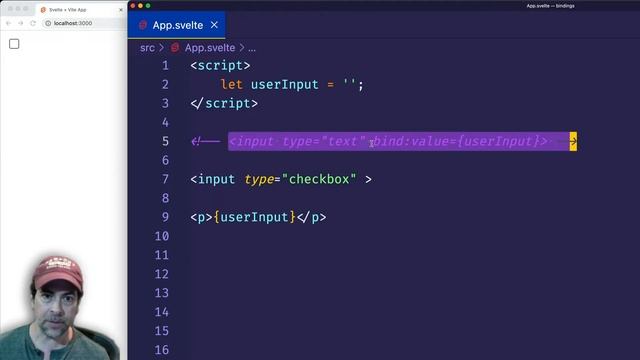Image resolution: width=640 pixels, height=360 pixels.
Task: Click the browser forward arrow
Action: [20, 23]
